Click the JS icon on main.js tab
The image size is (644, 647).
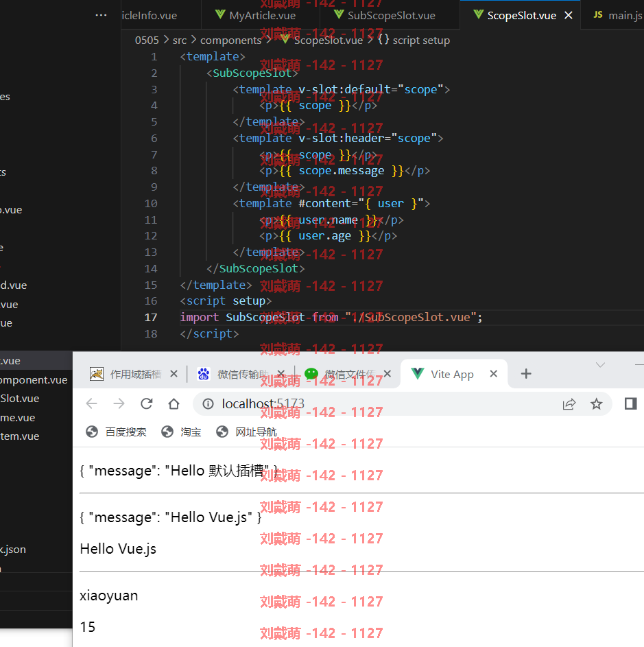click(x=598, y=15)
